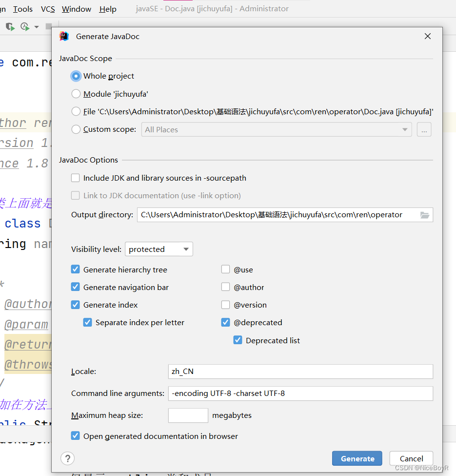
Task: Open the All Places scope dropdown
Action: pos(405,129)
